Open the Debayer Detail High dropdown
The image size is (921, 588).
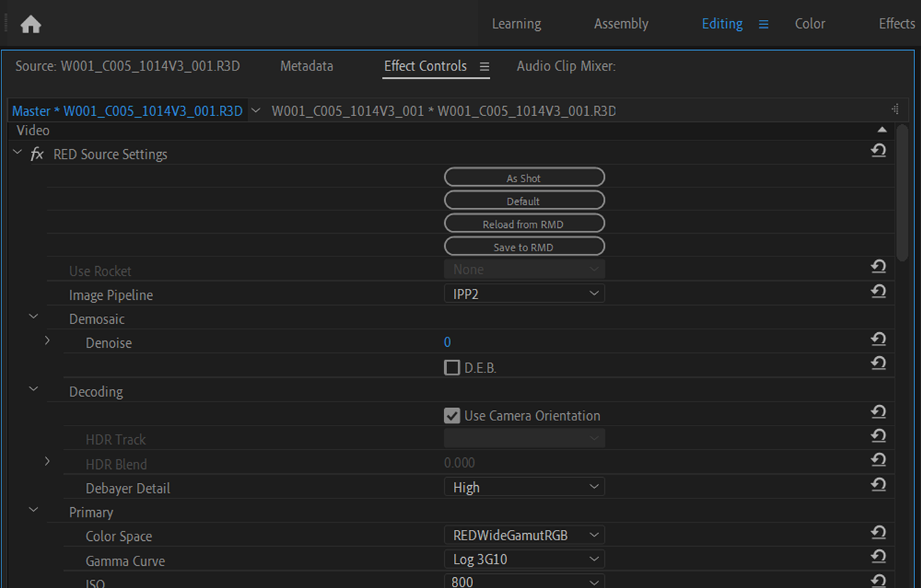(524, 487)
